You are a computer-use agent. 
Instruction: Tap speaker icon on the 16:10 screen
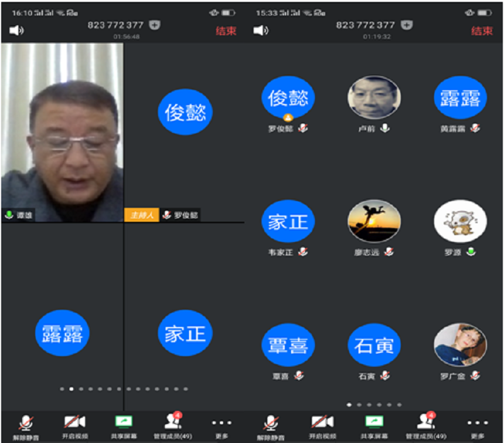(16, 30)
